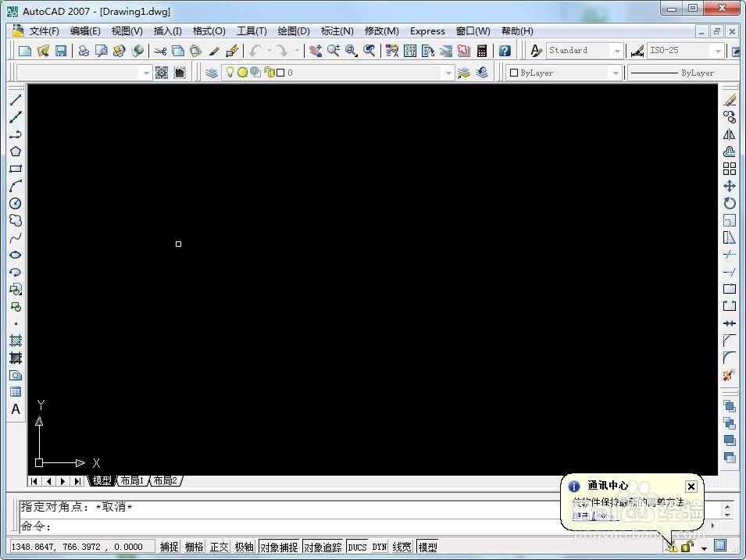Click the Clean Screen icon
Viewport: 746px width, 560px height.
tap(720, 545)
